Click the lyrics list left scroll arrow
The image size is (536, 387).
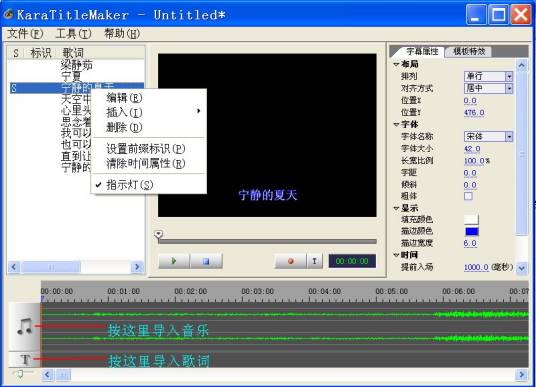tap(14, 266)
